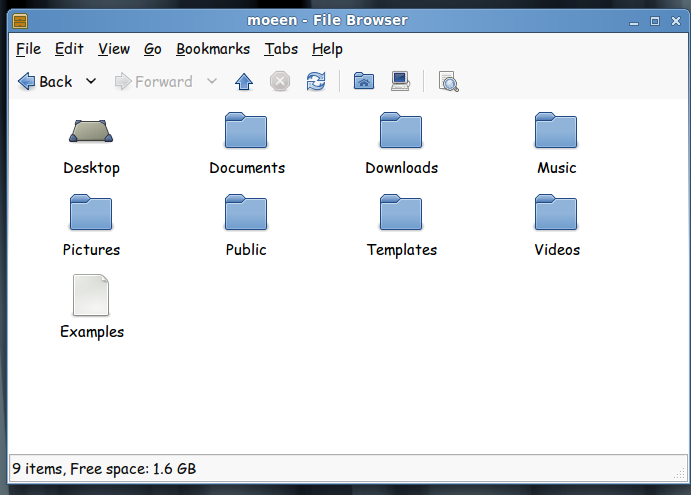Select the Public folder icon

pyautogui.click(x=246, y=212)
